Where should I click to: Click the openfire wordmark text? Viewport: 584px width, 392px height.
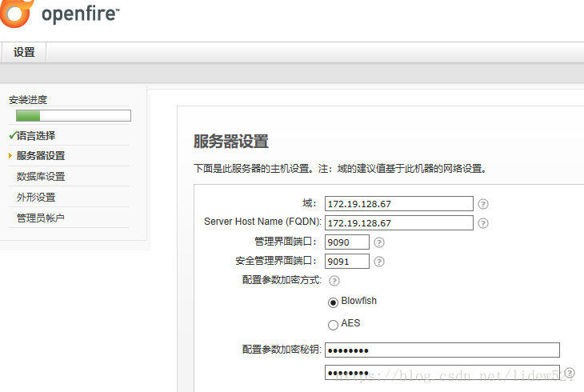click(x=81, y=14)
